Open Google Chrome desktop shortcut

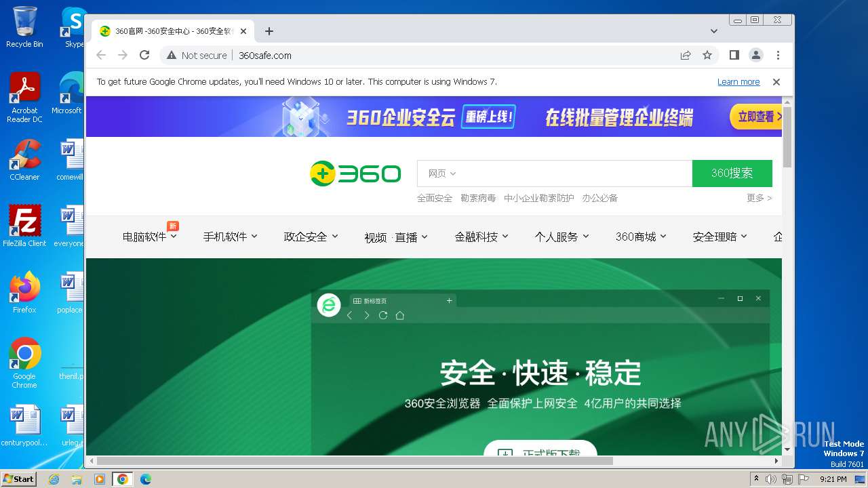click(24, 363)
